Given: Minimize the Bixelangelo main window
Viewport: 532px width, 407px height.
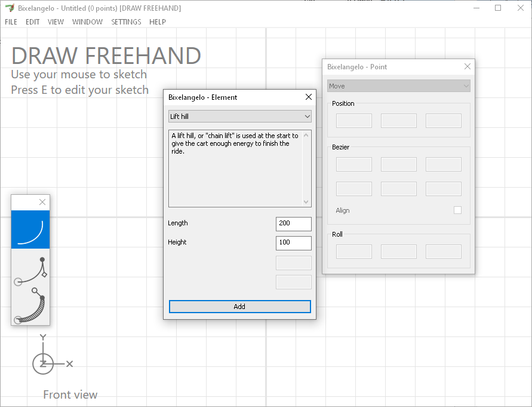Looking at the screenshot, I should coord(476,8).
